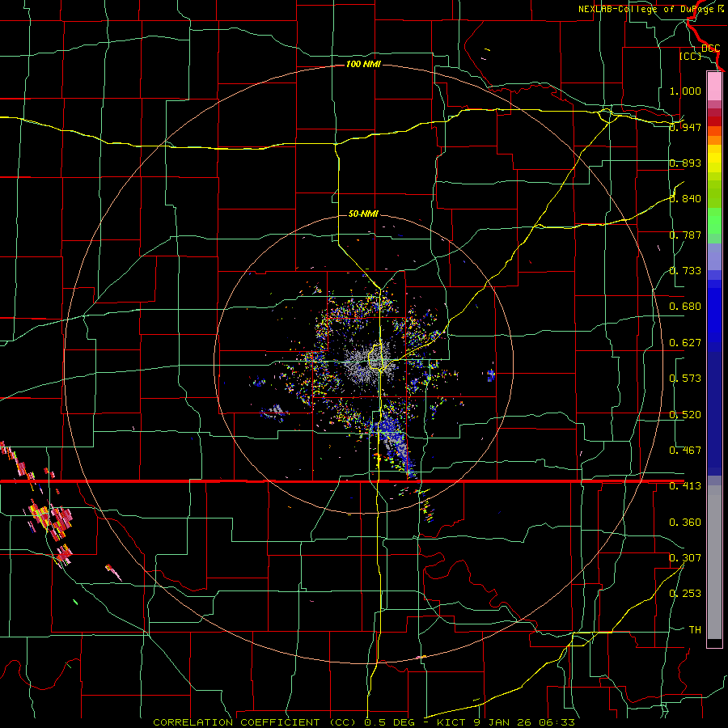Select the 0.413 scale value
This screenshot has width=728, height=728.
[x=685, y=486]
